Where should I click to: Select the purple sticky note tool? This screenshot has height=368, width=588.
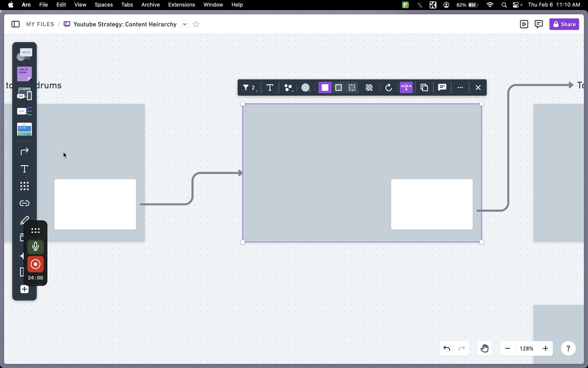[x=24, y=74]
